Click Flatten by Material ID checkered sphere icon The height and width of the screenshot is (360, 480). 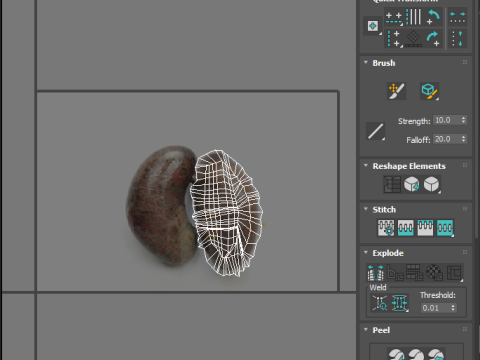[434, 273]
